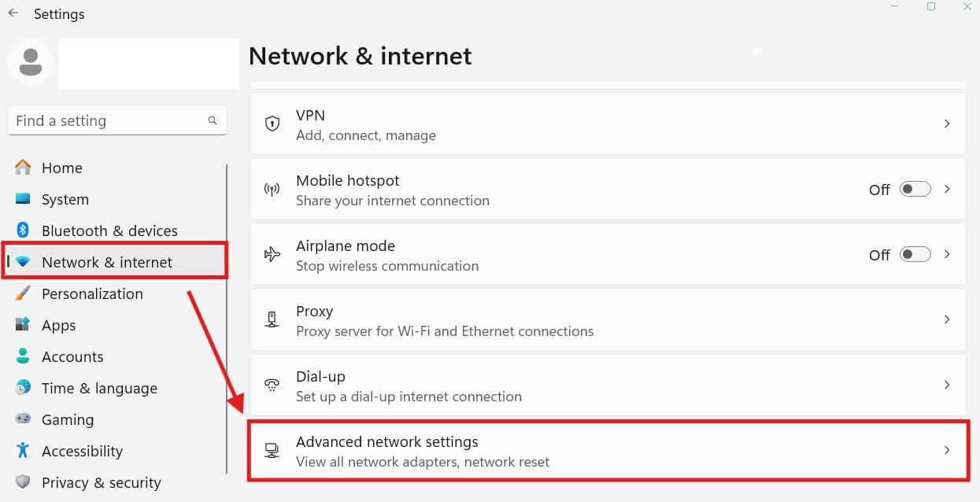The width and height of the screenshot is (980, 502).
Task: Click the Mobile hotspot antenna icon
Action: click(272, 189)
